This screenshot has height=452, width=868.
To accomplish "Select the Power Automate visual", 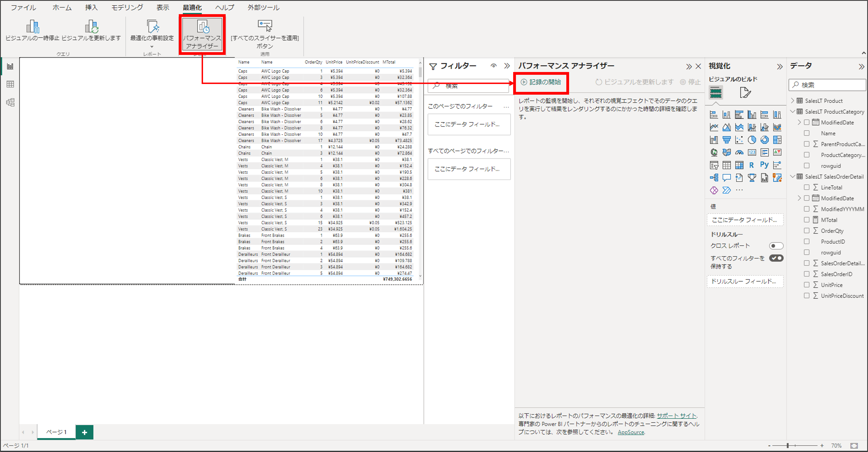I will coord(726,190).
